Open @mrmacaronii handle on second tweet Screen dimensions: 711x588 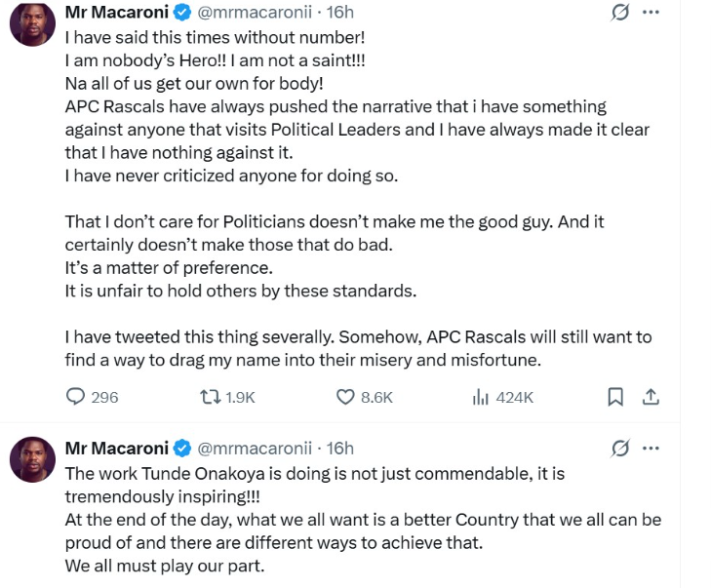[256, 449]
